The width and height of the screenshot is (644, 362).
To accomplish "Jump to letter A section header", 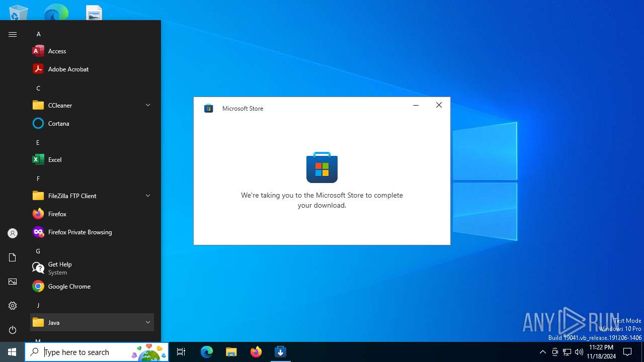I will click(38, 34).
